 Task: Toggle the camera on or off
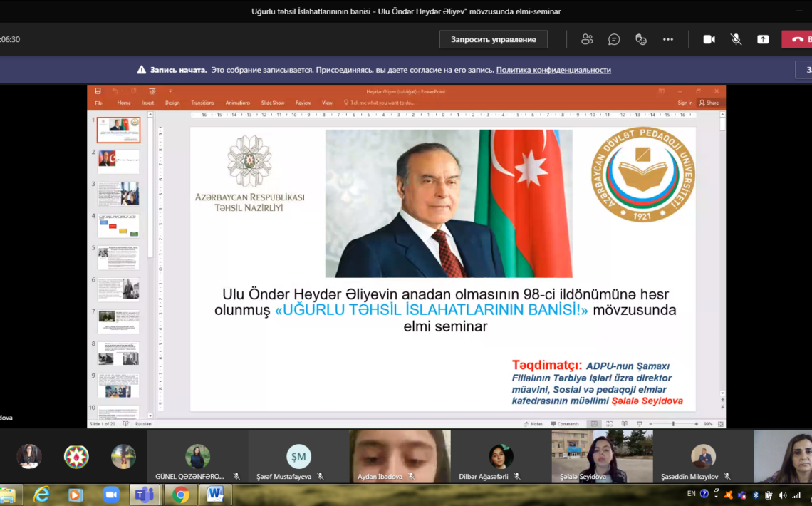[709, 39]
